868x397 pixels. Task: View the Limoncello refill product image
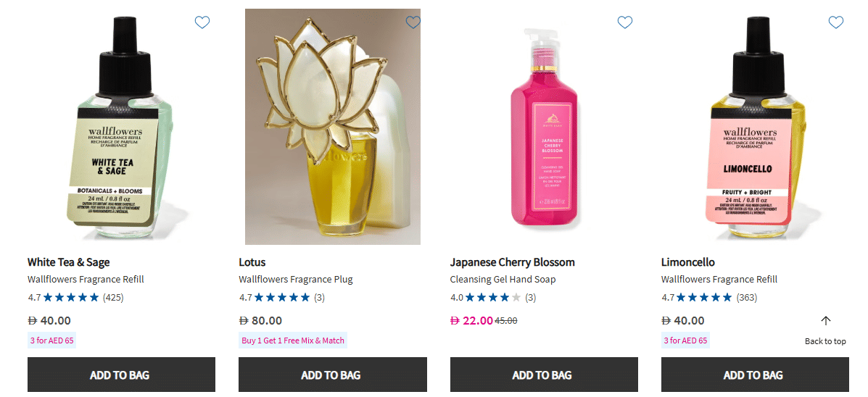(x=754, y=130)
